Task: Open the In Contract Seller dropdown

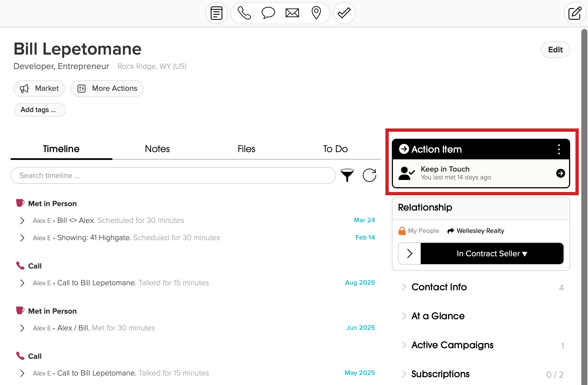Action: 492,254
